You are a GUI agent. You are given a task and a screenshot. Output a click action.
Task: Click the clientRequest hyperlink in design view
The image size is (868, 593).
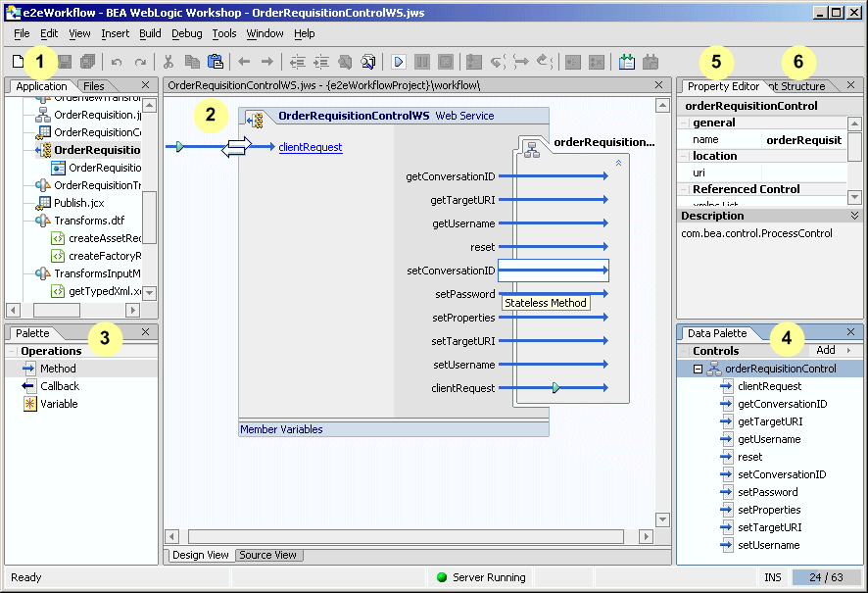(311, 147)
